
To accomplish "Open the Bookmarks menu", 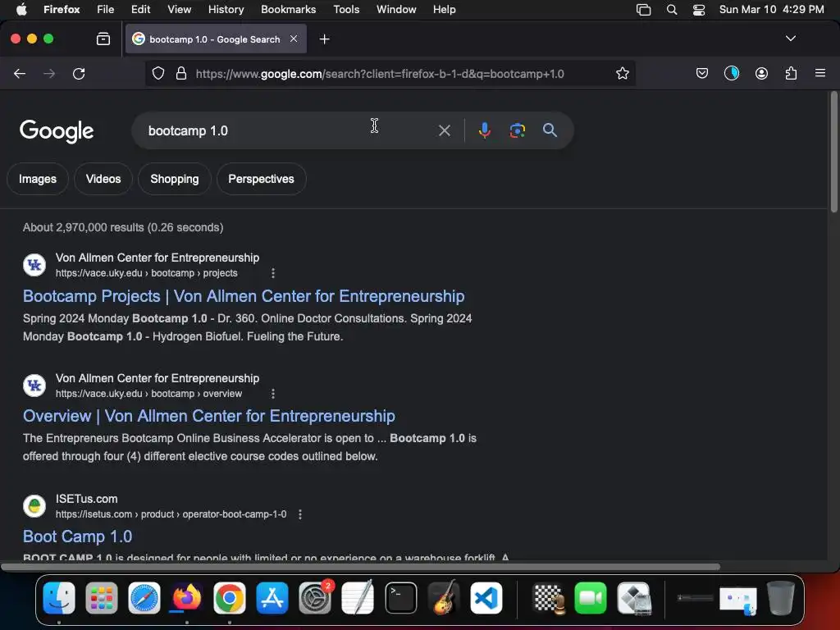I will [288, 9].
